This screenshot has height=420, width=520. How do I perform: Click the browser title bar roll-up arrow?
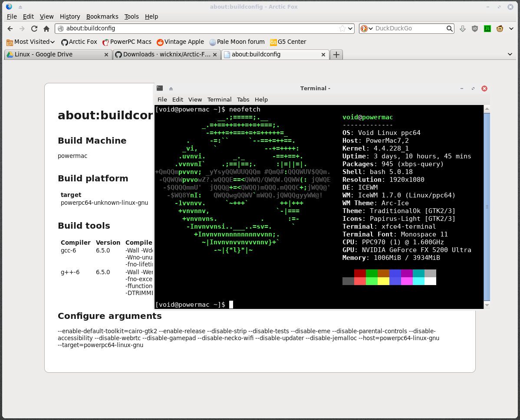coord(20,7)
